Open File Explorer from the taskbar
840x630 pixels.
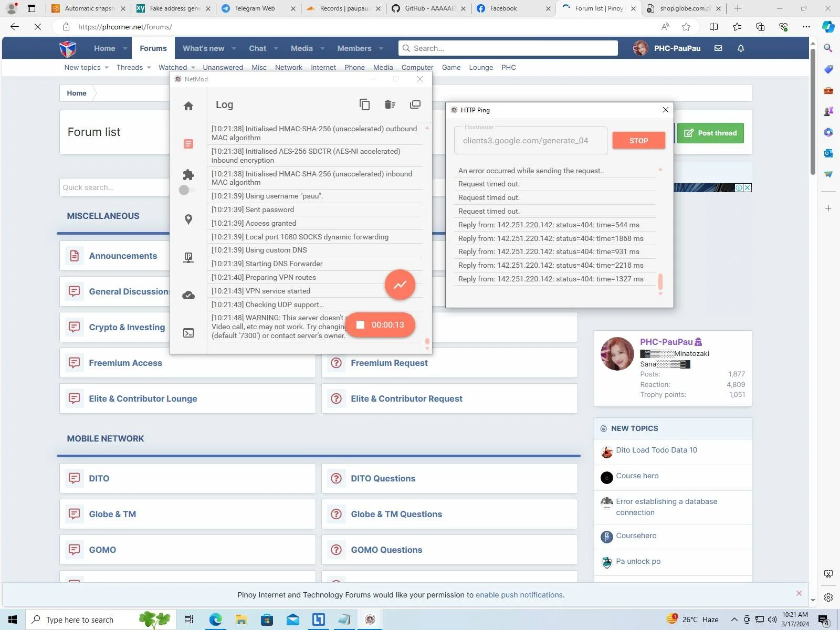coord(241,619)
